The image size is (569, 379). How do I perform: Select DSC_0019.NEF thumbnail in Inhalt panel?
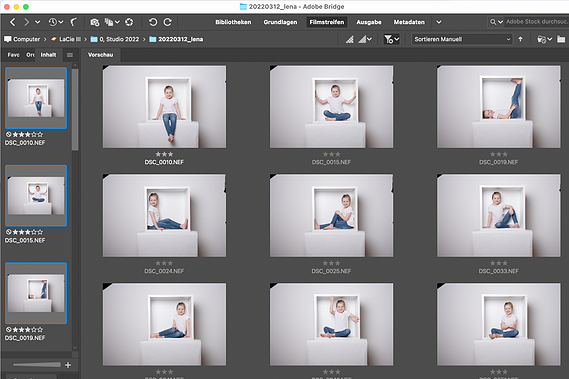[x=36, y=293]
